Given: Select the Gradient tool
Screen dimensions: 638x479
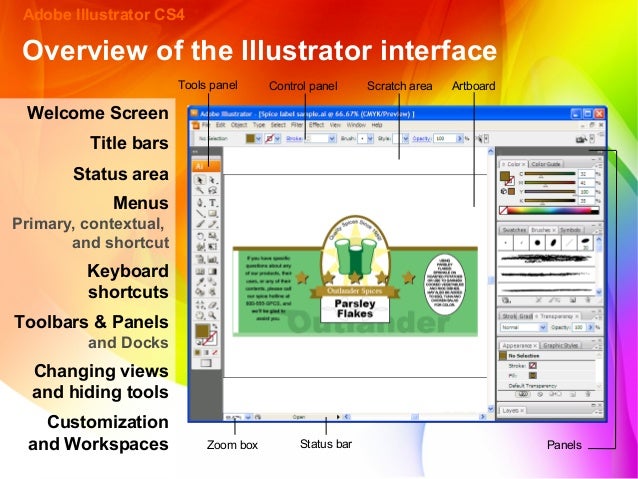Looking at the screenshot, I should click(x=212, y=271).
